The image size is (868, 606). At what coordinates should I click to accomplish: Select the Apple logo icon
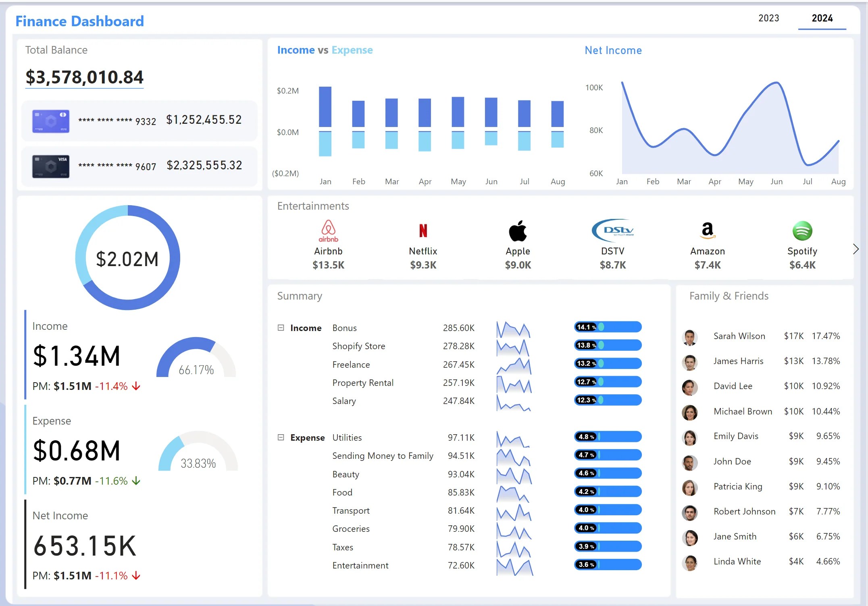click(x=518, y=231)
